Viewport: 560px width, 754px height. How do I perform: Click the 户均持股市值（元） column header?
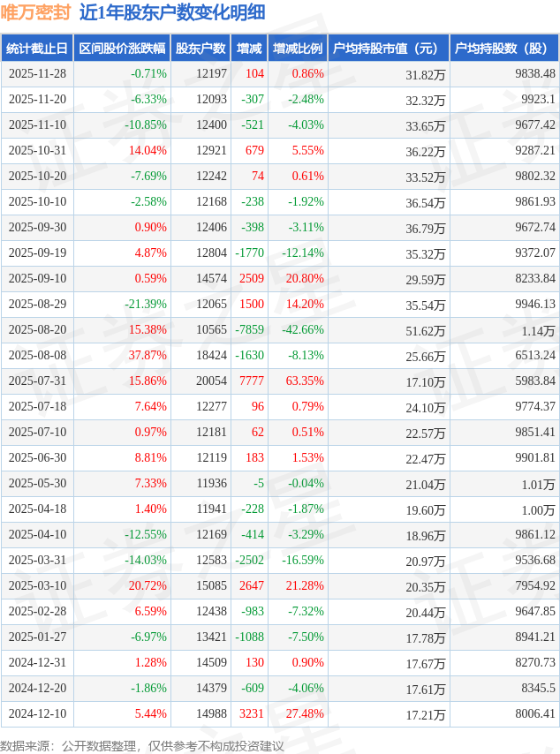(389, 49)
